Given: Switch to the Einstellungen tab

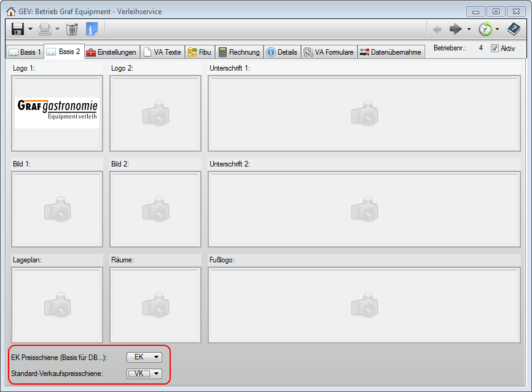Looking at the screenshot, I should [112, 52].
